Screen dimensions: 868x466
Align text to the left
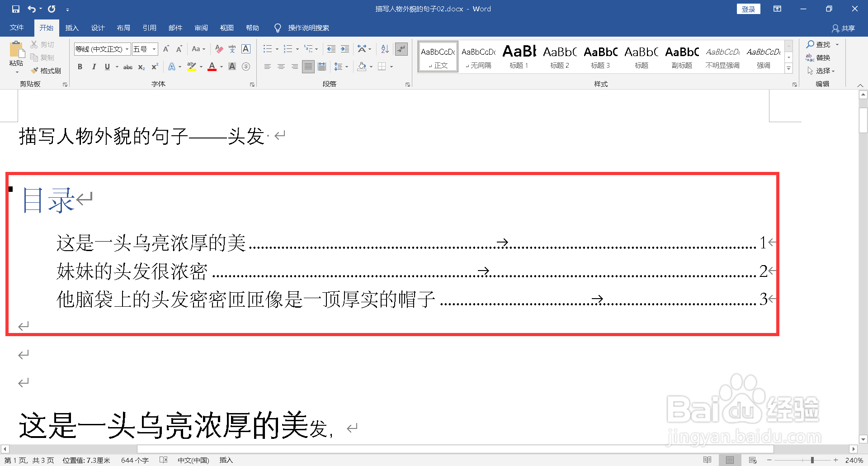tap(268, 67)
